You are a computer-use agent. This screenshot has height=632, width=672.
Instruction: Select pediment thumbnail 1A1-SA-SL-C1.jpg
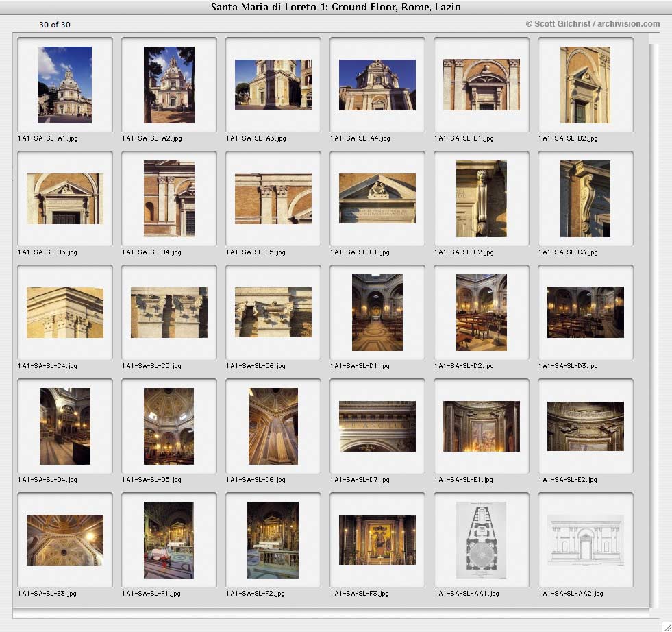(x=377, y=198)
